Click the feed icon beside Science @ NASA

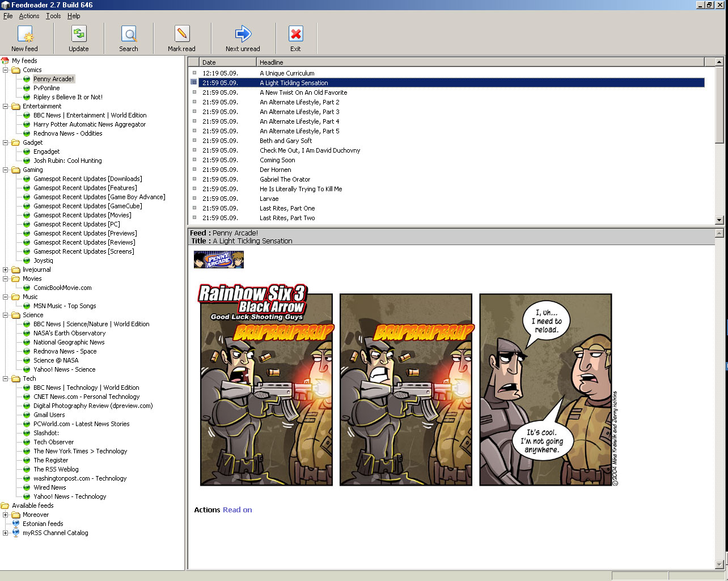27,360
